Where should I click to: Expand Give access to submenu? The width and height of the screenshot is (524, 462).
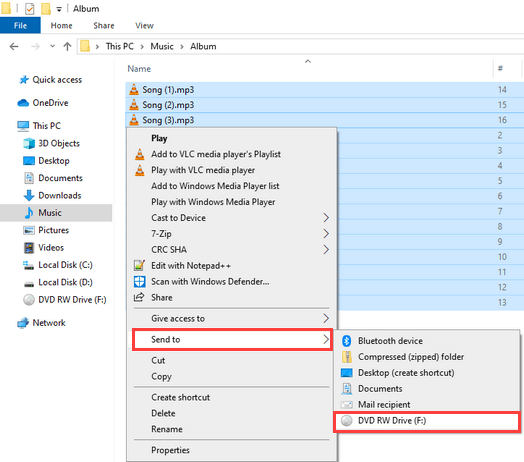tap(231, 318)
